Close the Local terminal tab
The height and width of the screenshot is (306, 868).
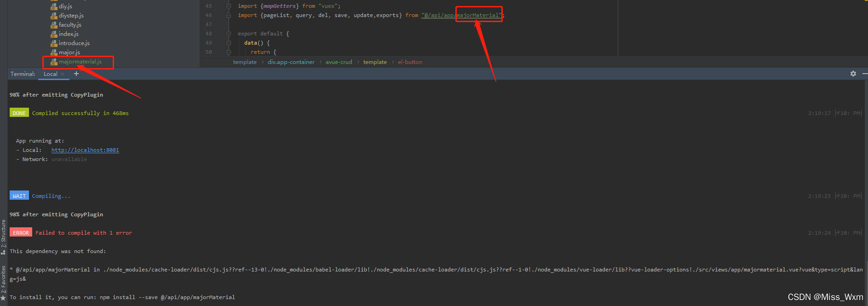tap(63, 74)
